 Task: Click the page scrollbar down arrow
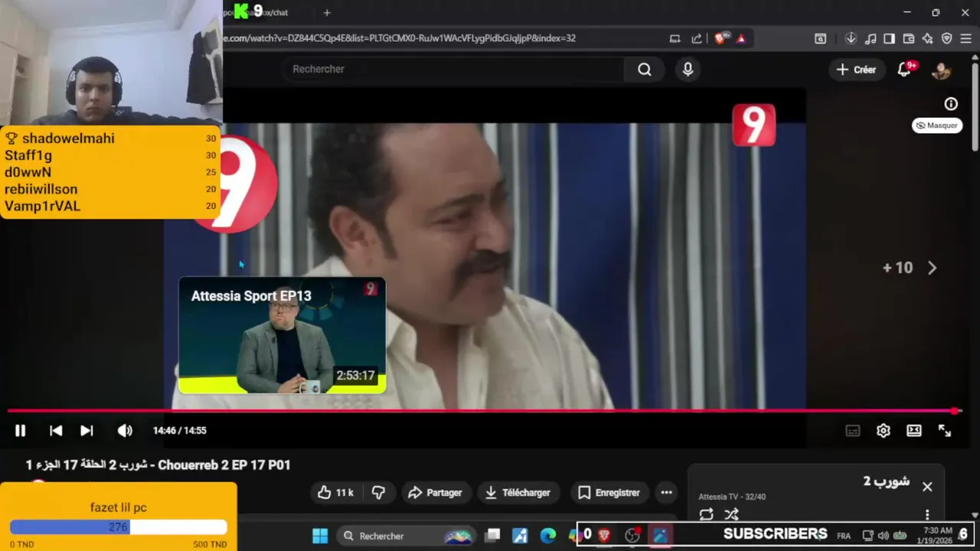[975, 515]
